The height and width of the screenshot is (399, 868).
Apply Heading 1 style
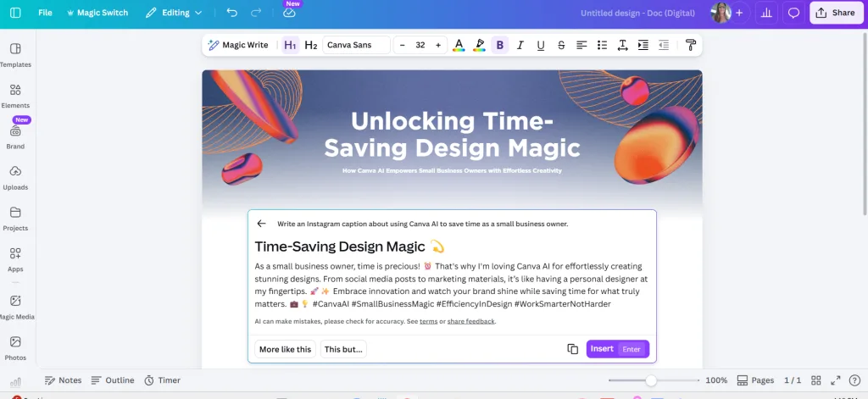pyautogui.click(x=290, y=45)
